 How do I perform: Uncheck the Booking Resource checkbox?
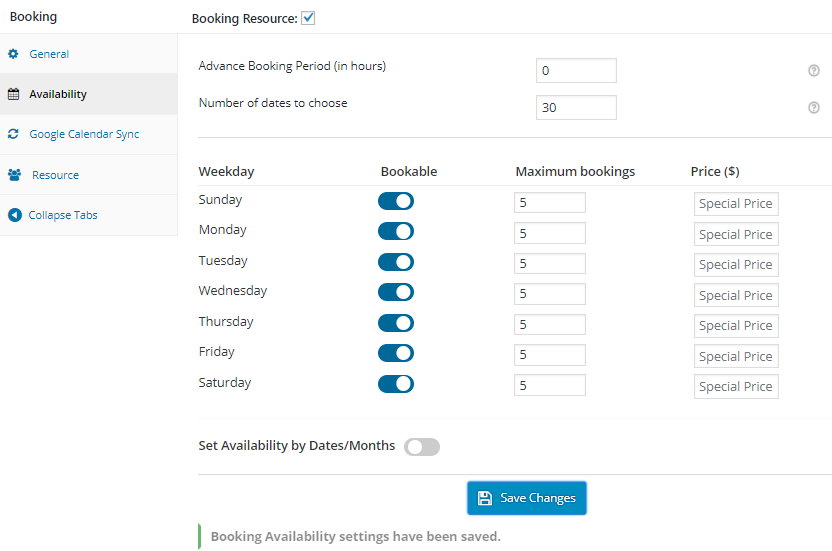(308, 18)
